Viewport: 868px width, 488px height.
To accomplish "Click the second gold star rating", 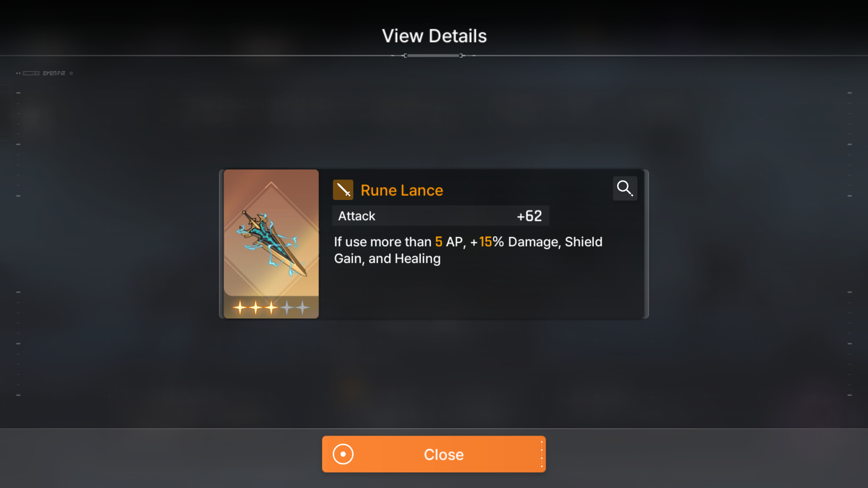I will tap(256, 308).
